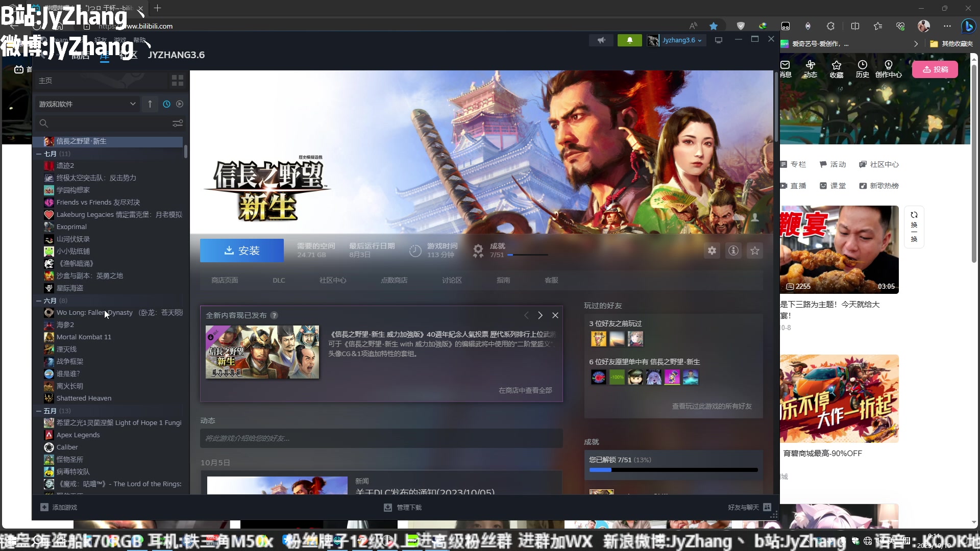Sort library ascending arrow icon
The width and height of the screenshot is (980, 551).
pyautogui.click(x=150, y=104)
